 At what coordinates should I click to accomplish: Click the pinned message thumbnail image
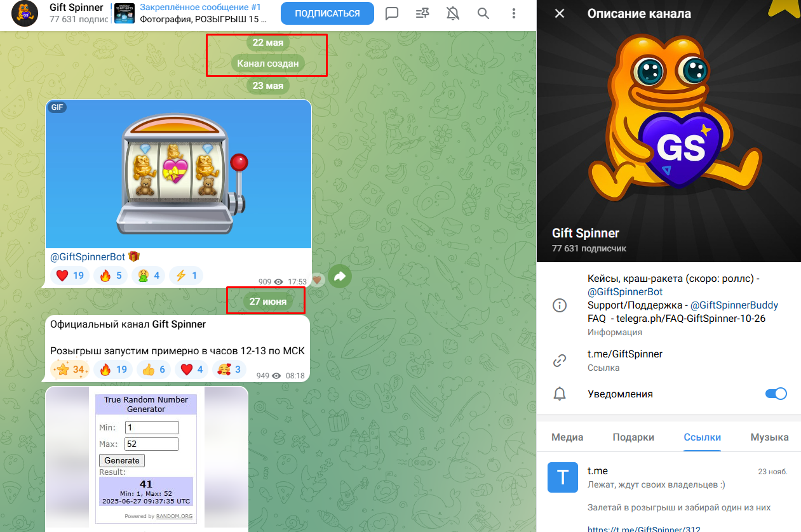coord(125,13)
